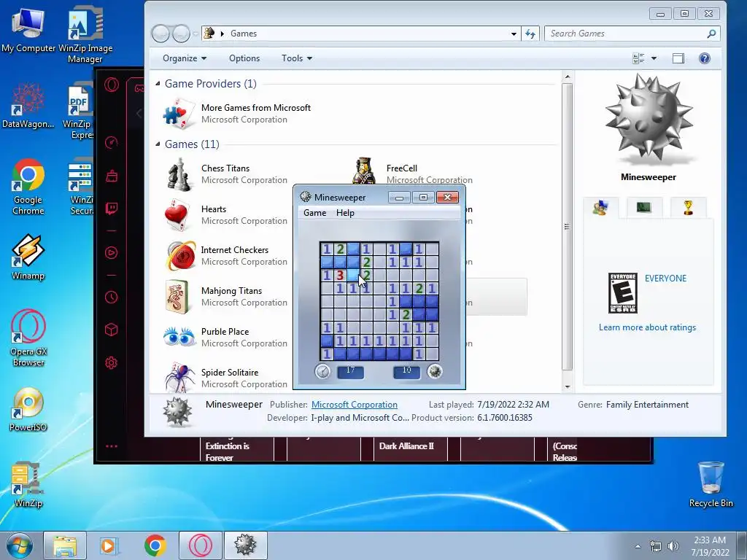
Task: Open the Minesweeper Game menu
Action: coord(314,213)
